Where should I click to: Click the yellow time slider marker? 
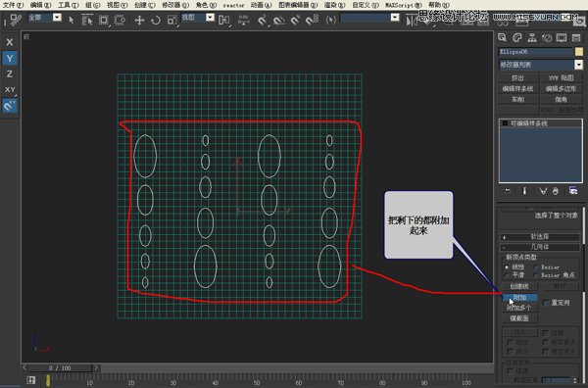[x=48, y=380]
